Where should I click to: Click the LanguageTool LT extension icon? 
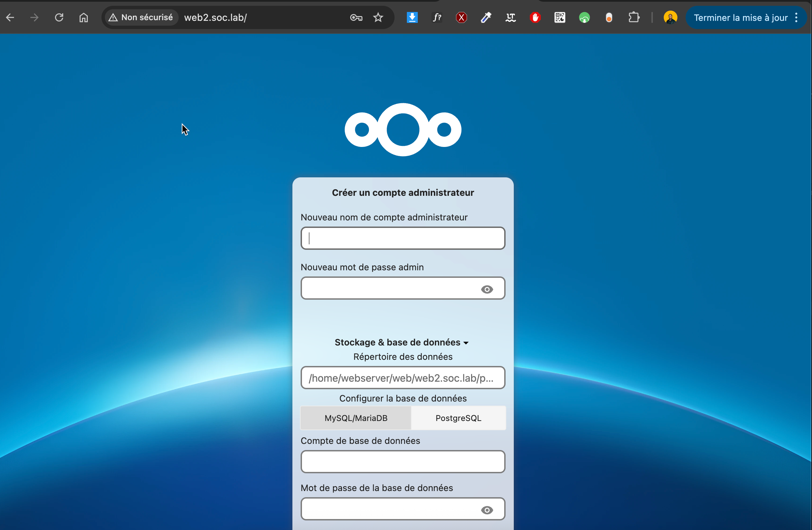pos(510,17)
